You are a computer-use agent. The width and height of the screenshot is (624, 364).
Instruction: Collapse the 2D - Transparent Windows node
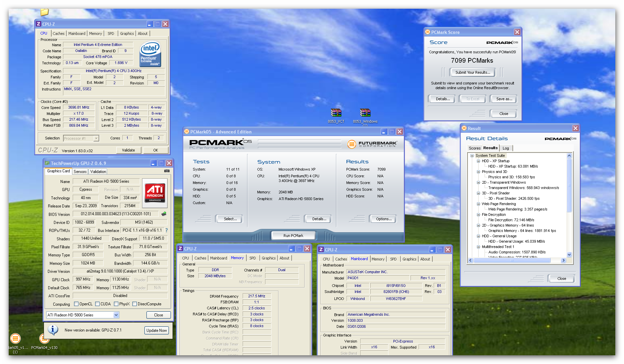coord(478,182)
